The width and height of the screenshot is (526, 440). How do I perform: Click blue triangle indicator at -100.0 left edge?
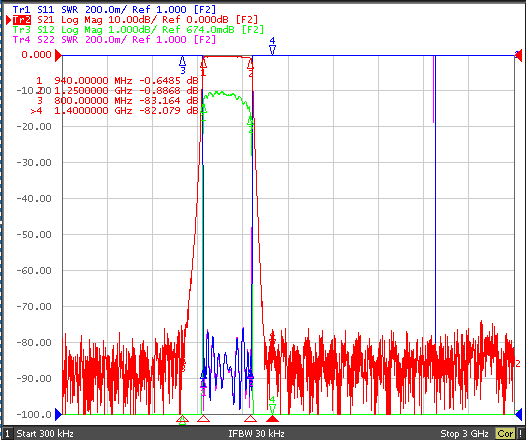pyautogui.click(x=58, y=415)
